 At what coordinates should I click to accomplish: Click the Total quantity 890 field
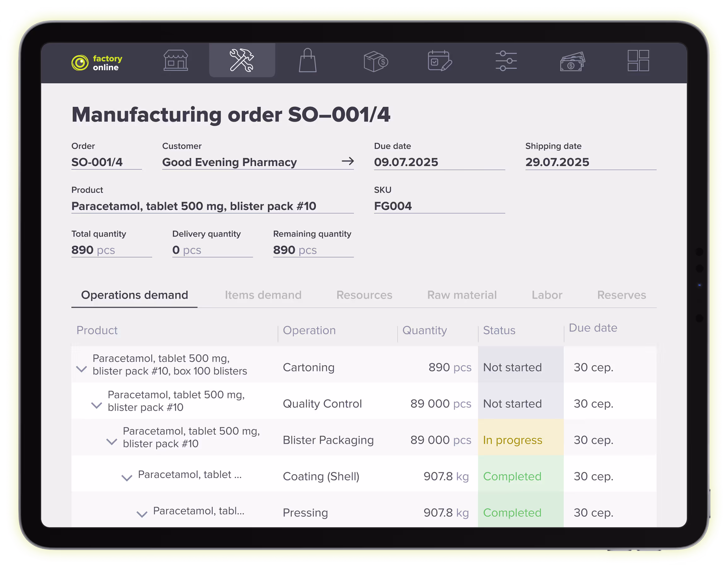pyautogui.click(x=93, y=250)
